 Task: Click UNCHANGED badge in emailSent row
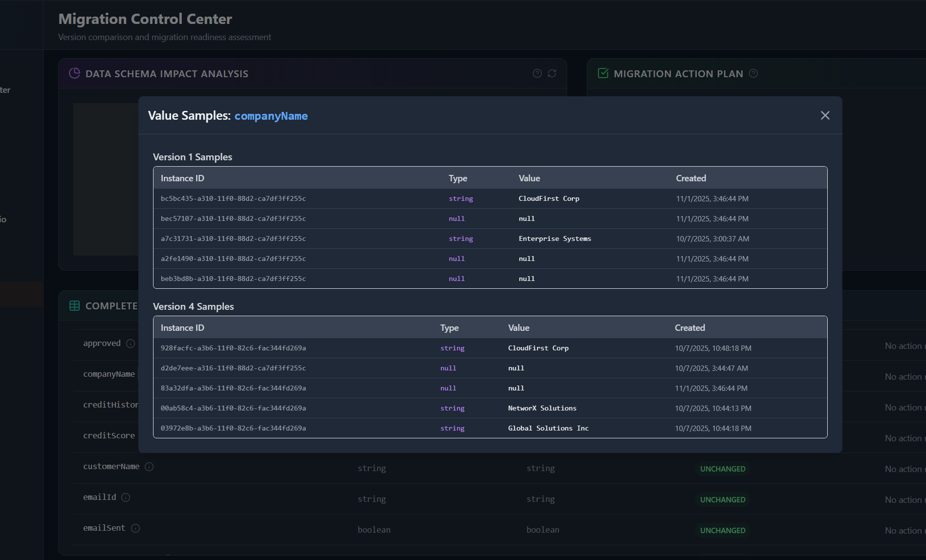[722, 530]
